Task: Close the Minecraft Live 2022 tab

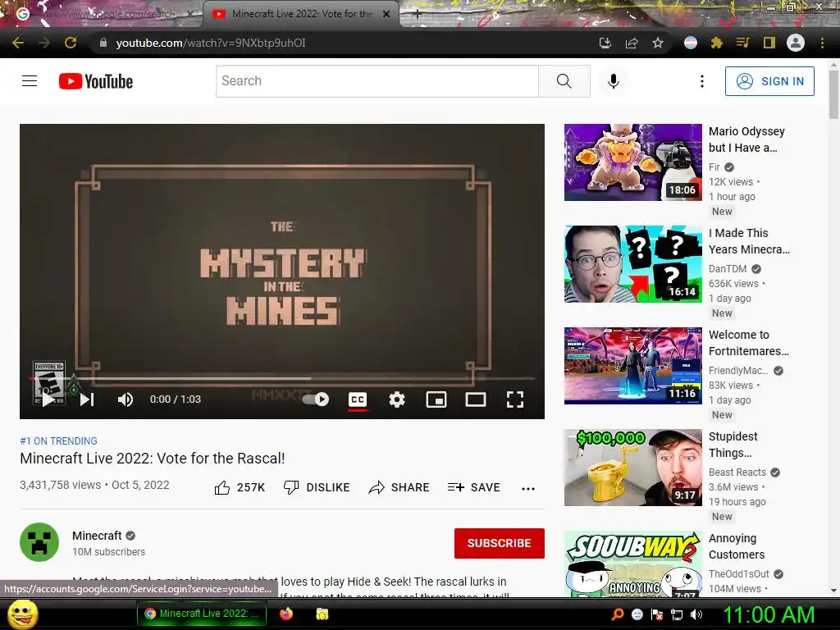Action: pyautogui.click(x=386, y=15)
